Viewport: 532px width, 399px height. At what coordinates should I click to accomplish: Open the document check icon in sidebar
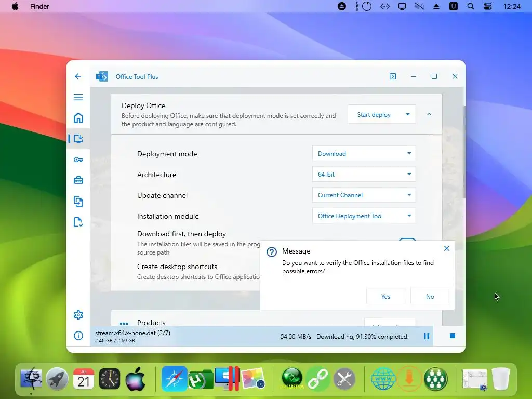tap(78, 222)
